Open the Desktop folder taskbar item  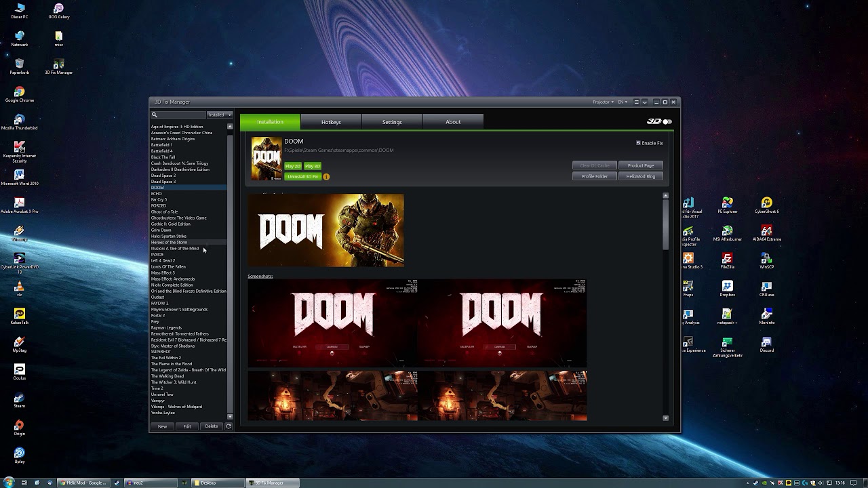(218, 483)
